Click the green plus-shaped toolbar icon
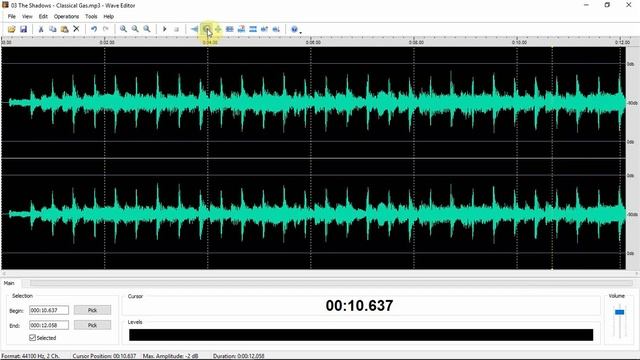640x360 pixels. [218, 29]
